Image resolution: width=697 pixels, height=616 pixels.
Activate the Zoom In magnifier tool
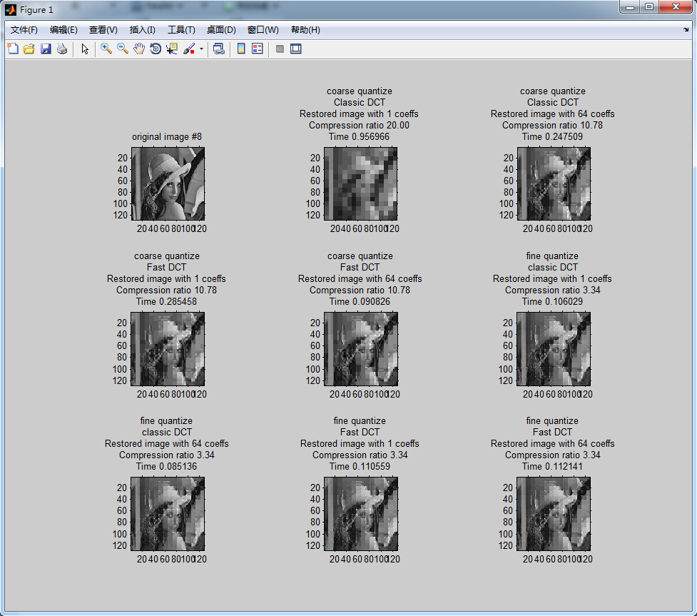click(x=106, y=49)
